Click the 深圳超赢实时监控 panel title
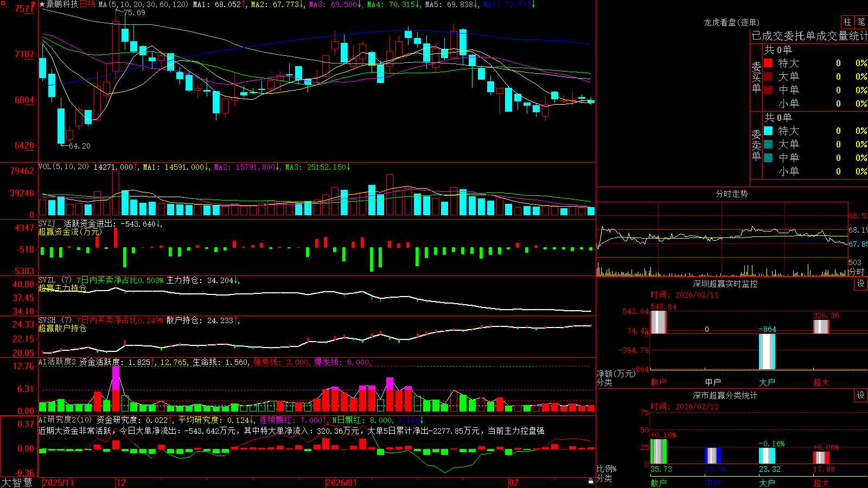868x488 pixels. [725, 284]
